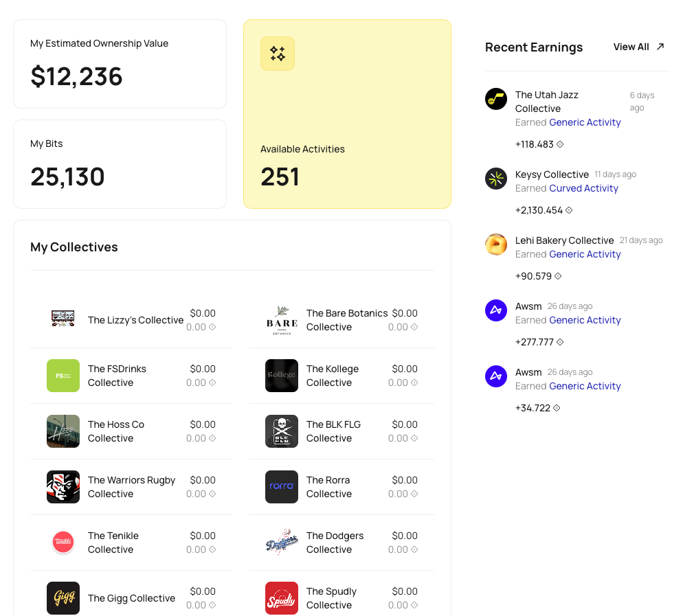The width and height of the screenshot is (683, 616).
Task: Open Generic Activity link under Awsm +277.777
Action: click(x=585, y=320)
